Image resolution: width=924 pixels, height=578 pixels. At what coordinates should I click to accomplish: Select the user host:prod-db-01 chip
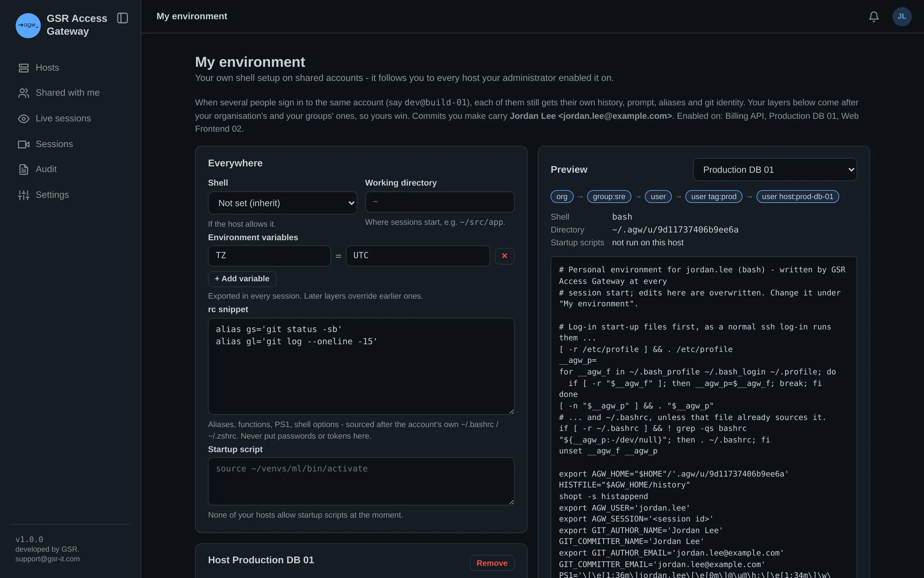[797, 197]
